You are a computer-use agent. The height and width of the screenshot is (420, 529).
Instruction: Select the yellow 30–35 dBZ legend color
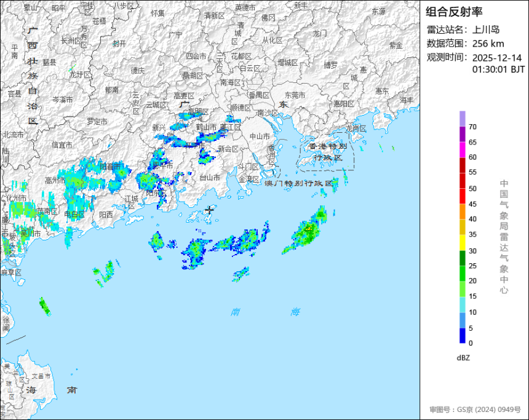pyautogui.click(x=462, y=242)
